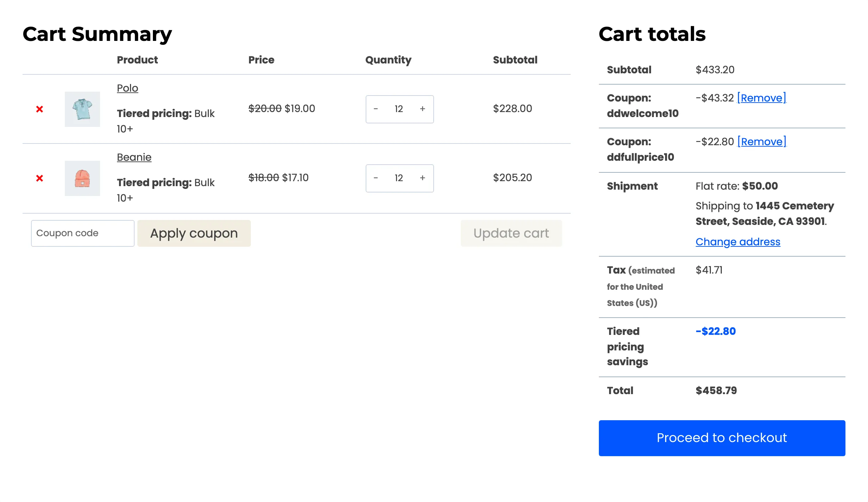Click the cart totals subtotal $433.20
Image resolution: width=868 pixels, height=502 pixels.
pos(715,70)
